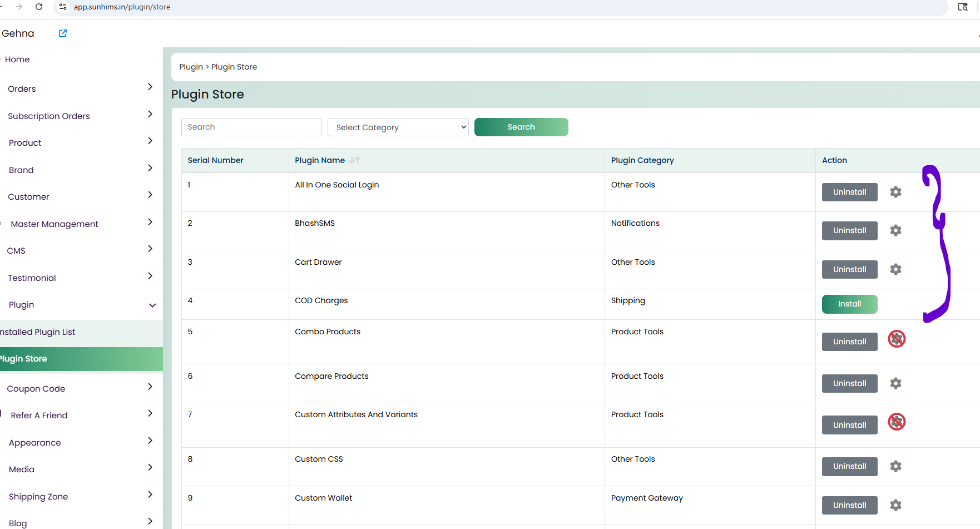
Task: Click disabled settings icon for Combo Products
Action: coord(897,339)
